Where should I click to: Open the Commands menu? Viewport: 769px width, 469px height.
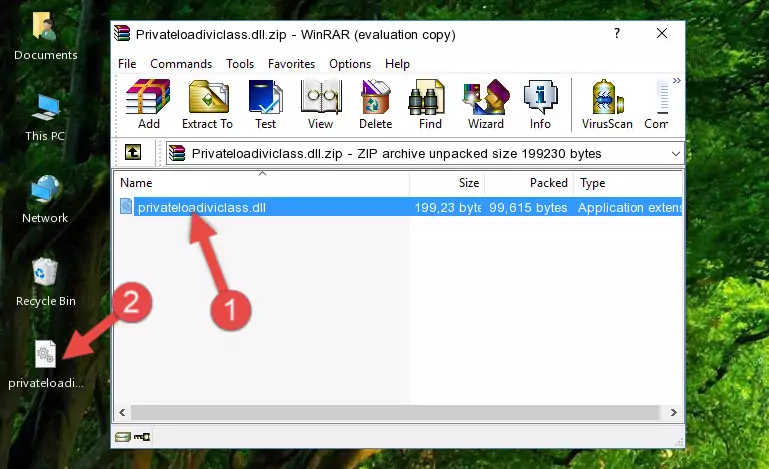(x=181, y=64)
